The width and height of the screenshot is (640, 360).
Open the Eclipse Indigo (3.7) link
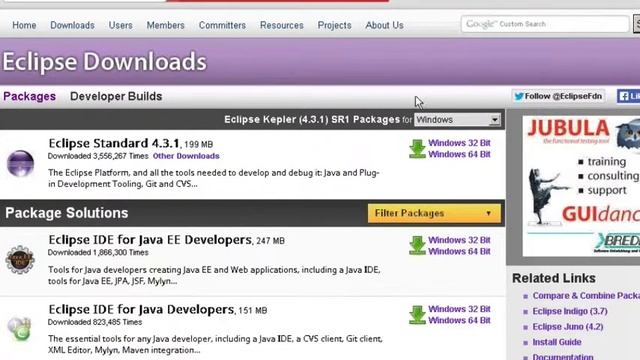[570, 311]
